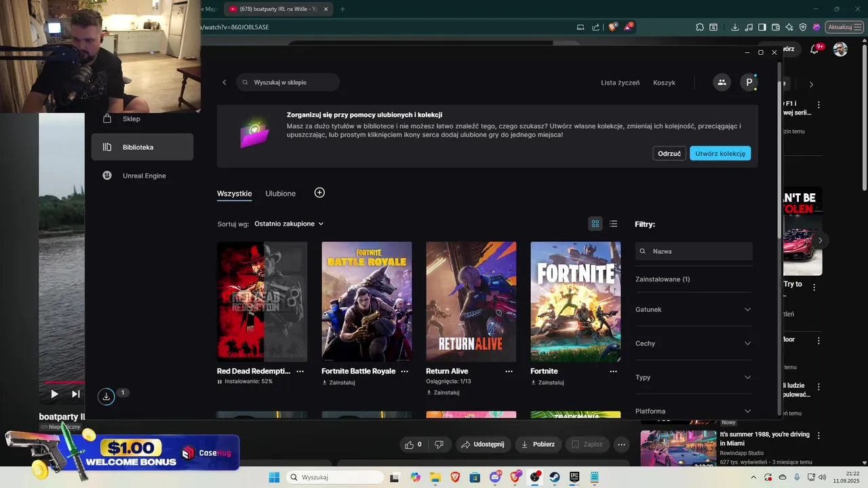The image size is (868, 488).
Task: Open the Return Alive cover
Action: click(x=471, y=302)
